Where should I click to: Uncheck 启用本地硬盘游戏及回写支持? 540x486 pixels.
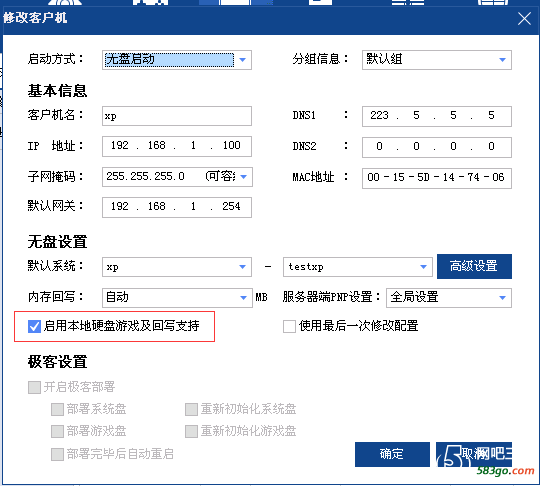34,326
